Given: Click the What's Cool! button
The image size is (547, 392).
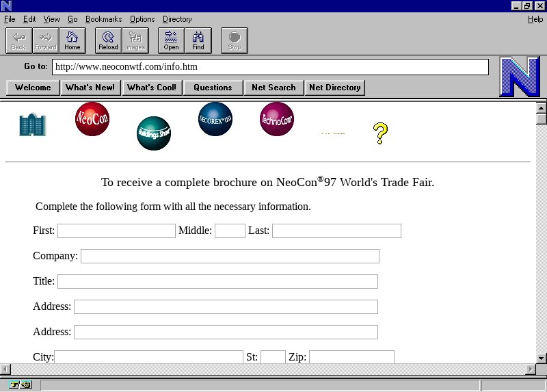Looking at the screenshot, I should (x=152, y=88).
